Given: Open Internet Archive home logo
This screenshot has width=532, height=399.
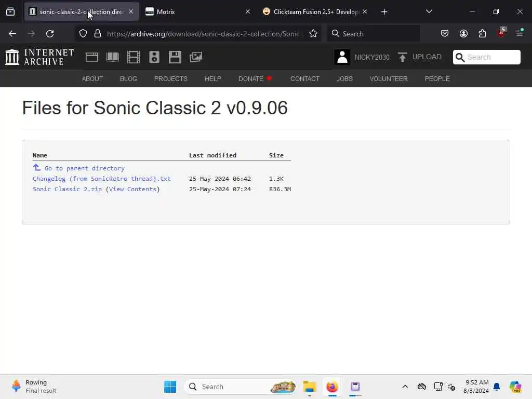Looking at the screenshot, I should click(x=39, y=57).
